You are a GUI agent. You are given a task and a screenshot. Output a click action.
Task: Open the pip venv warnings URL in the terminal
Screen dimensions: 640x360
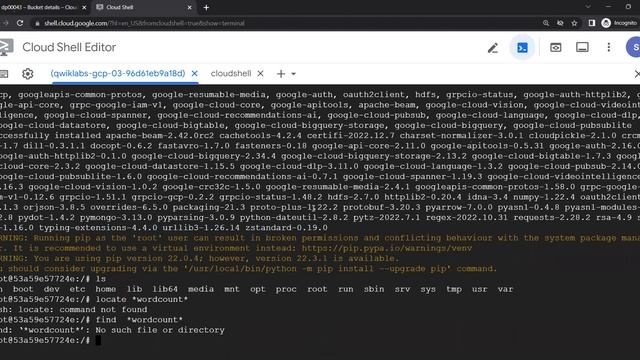(387, 248)
